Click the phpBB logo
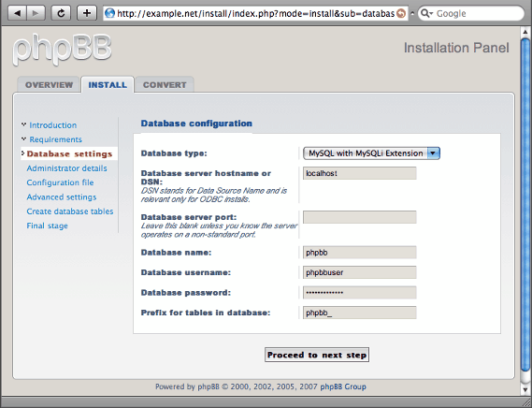 click(62, 50)
